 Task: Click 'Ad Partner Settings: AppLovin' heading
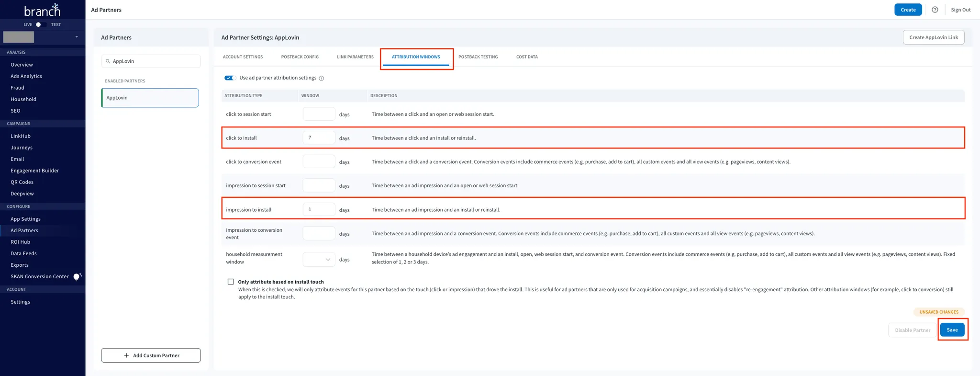(260, 37)
